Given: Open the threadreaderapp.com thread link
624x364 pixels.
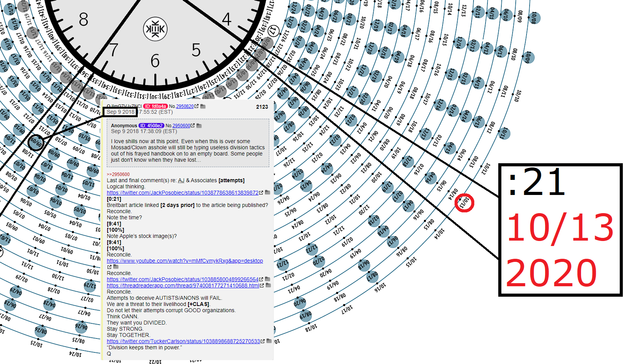Looking at the screenshot, I should [x=183, y=285].
